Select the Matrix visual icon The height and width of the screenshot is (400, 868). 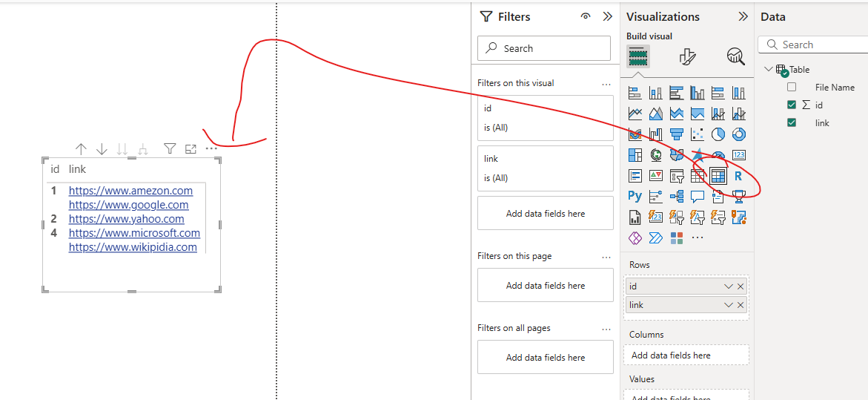[718, 176]
